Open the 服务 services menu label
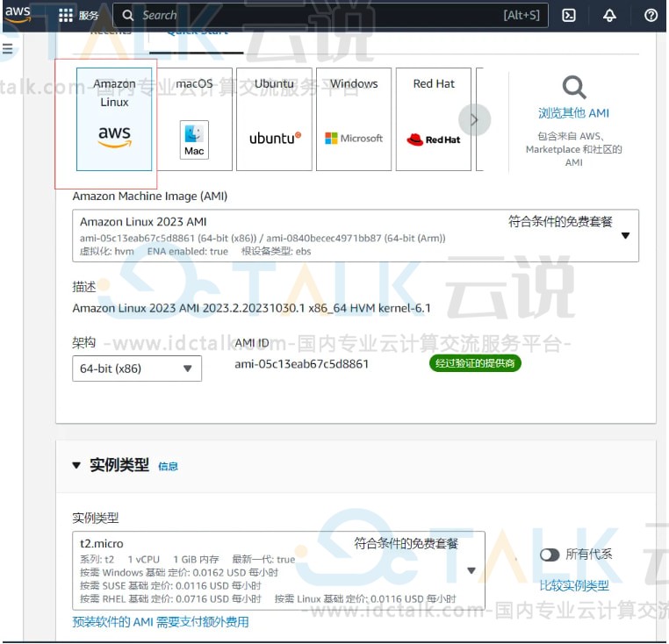 pos(89,16)
